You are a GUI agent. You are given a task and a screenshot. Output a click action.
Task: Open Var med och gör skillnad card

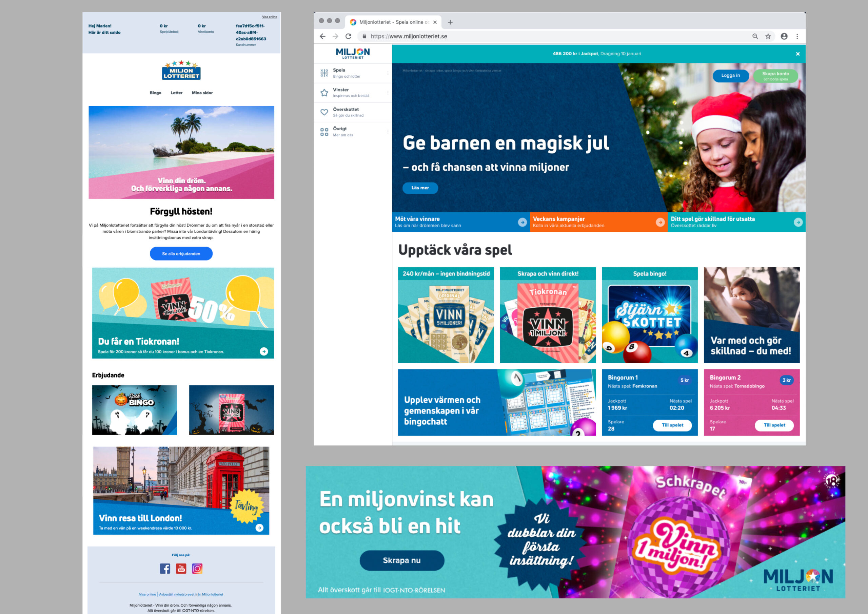(752, 315)
